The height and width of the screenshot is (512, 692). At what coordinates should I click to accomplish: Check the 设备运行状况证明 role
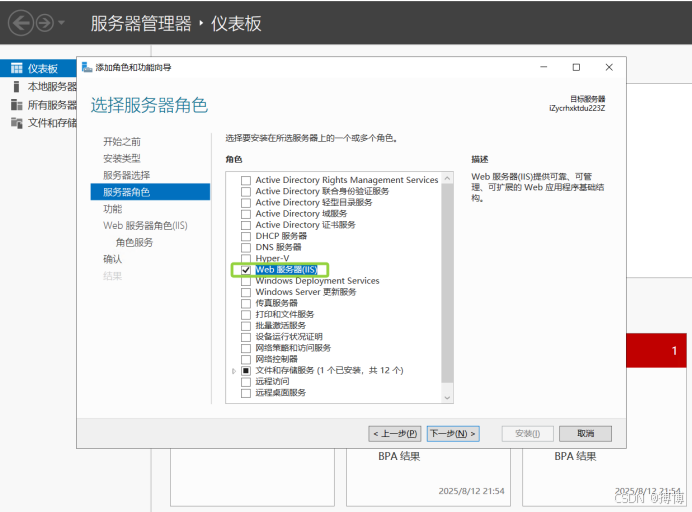click(246, 337)
